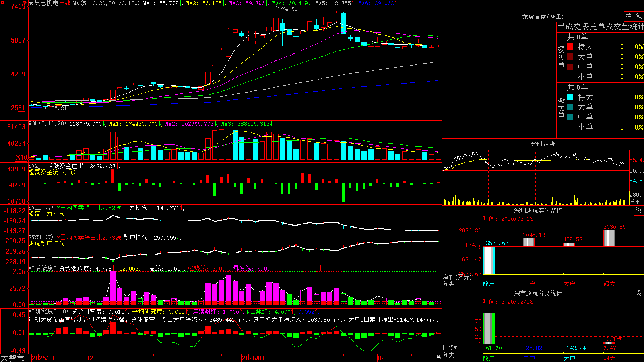Click the 中户 bar labeled 1048.19
Viewport: 644px width, 362px height.
pos(529,242)
